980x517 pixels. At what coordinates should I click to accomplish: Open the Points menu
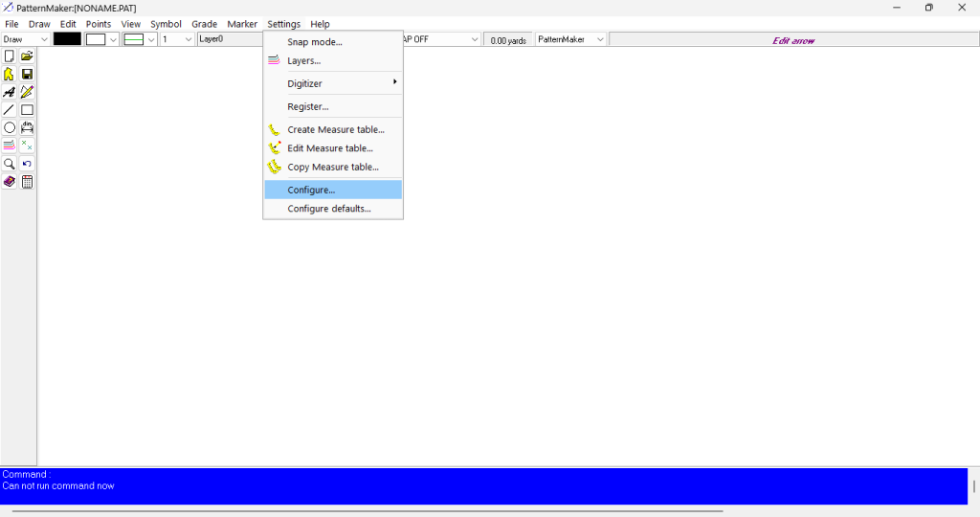point(99,24)
